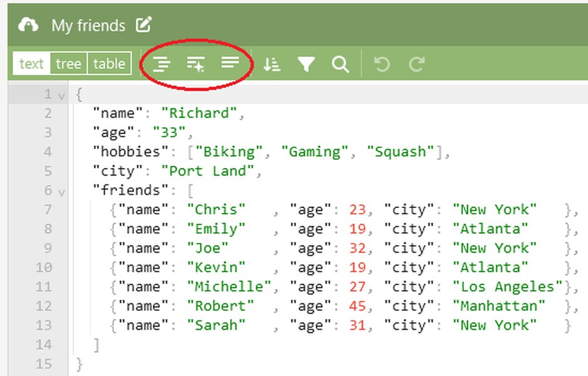
Task: Click the "33" age value
Action: click(x=169, y=132)
